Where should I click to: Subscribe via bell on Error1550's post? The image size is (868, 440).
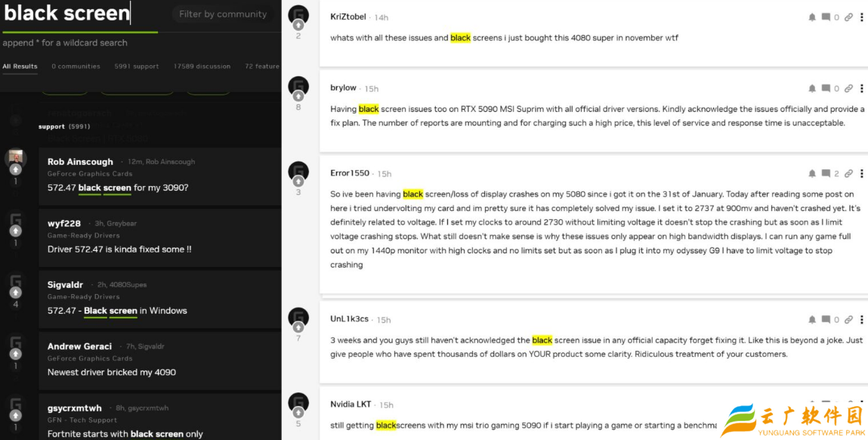(x=812, y=174)
